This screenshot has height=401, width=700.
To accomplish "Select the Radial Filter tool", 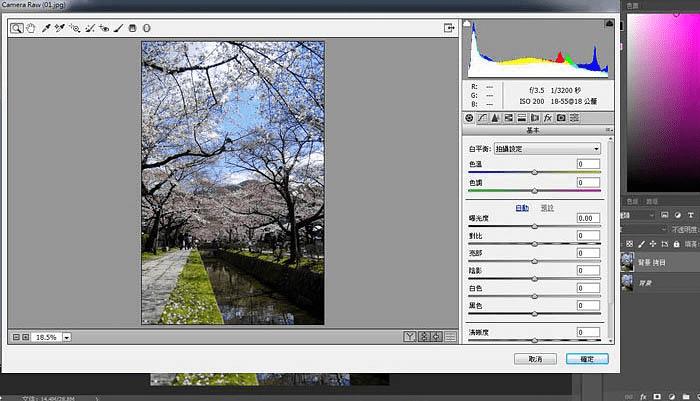I will (x=146, y=28).
